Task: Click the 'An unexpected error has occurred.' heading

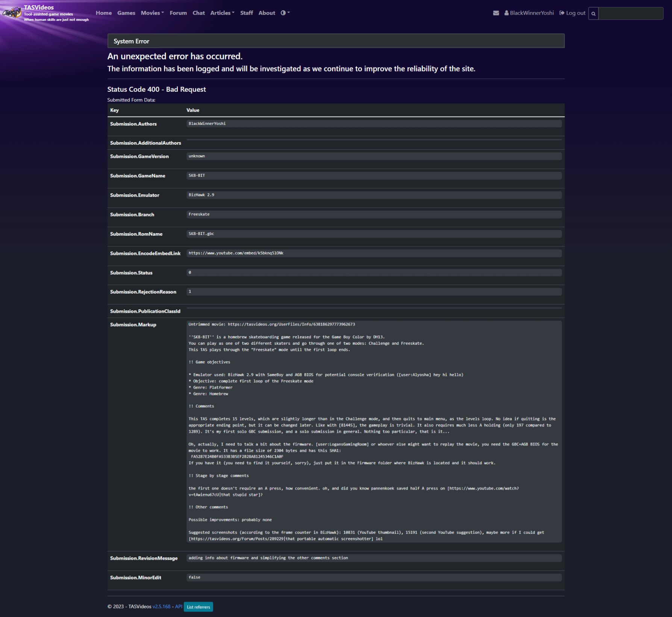Action: pos(175,56)
